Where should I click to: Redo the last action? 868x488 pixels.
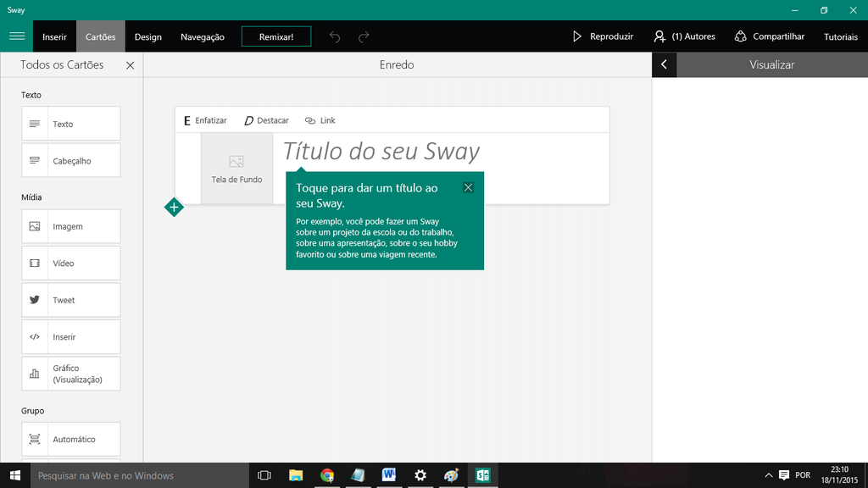[x=364, y=36]
